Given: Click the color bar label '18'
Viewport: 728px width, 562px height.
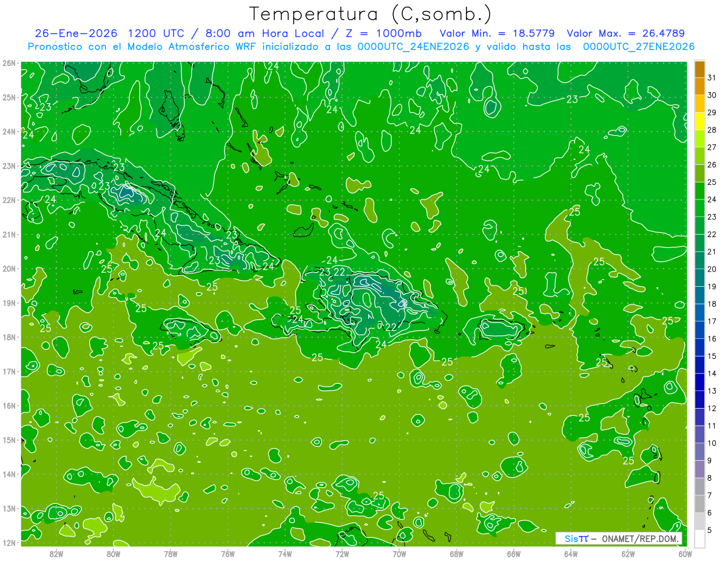Looking at the screenshot, I should click(x=712, y=304).
